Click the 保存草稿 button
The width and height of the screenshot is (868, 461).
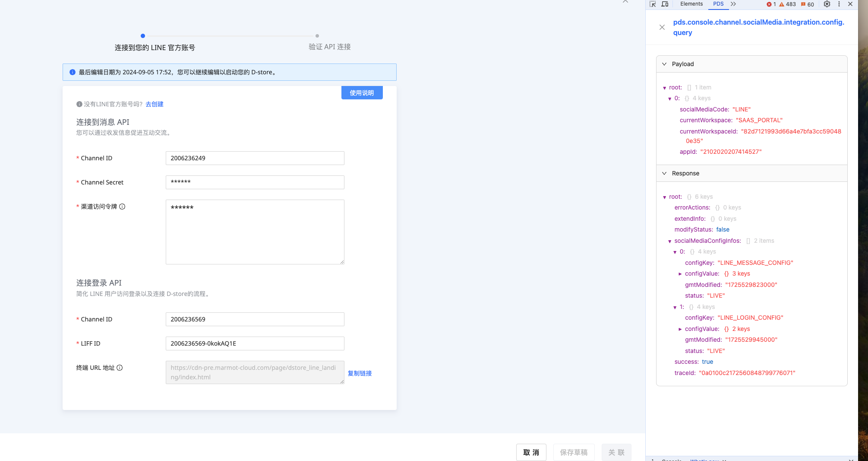click(x=574, y=452)
